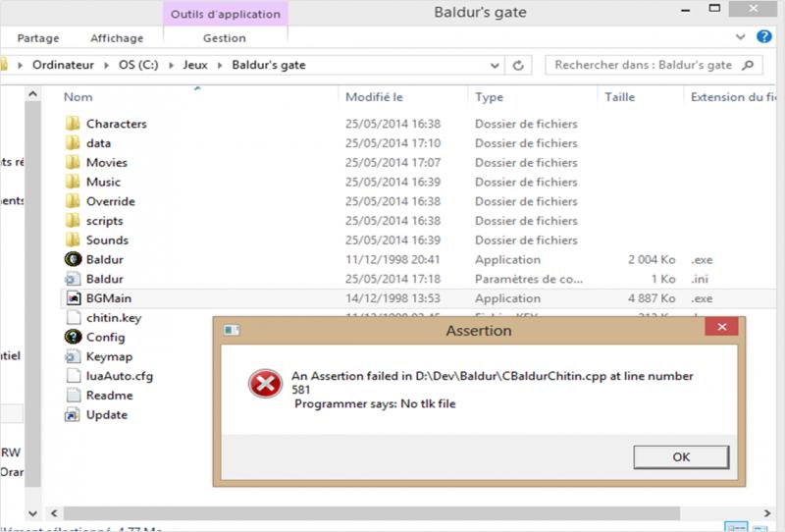Click the navigation pane scroll down arrow

(32, 513)
